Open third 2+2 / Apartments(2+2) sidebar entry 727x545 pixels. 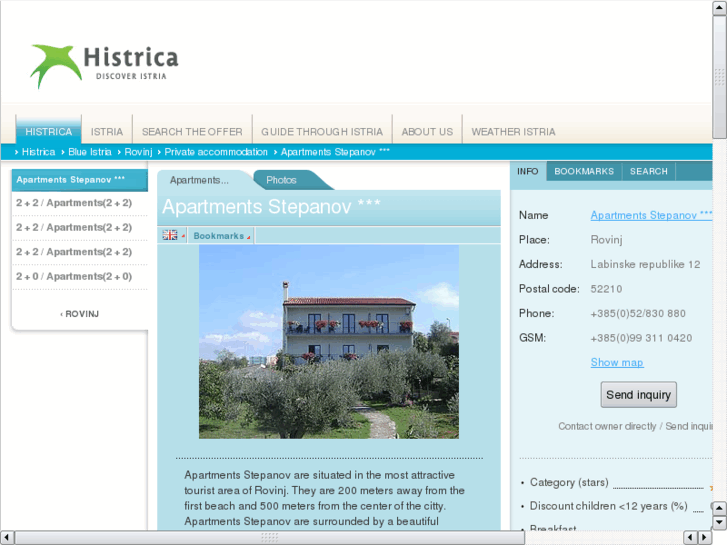tap(74, 252)
